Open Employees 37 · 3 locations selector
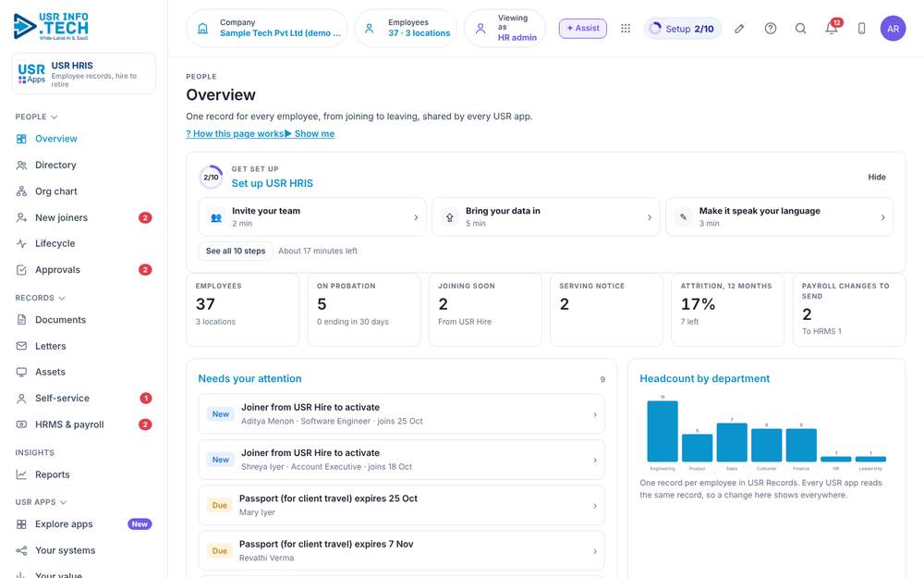Image resolution: width=924 pixels, height=578 pixels. click(x=407, y=29)
